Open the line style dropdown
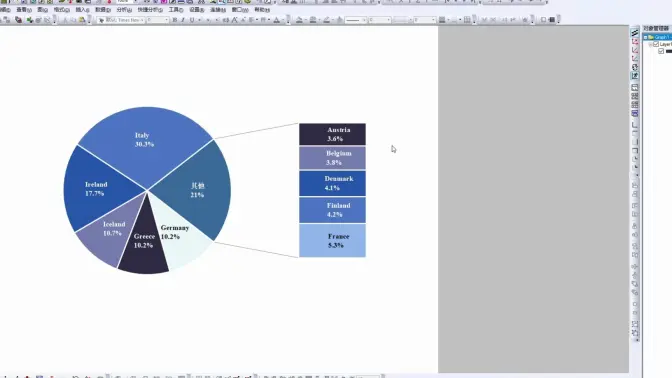 tap(355, 20)
